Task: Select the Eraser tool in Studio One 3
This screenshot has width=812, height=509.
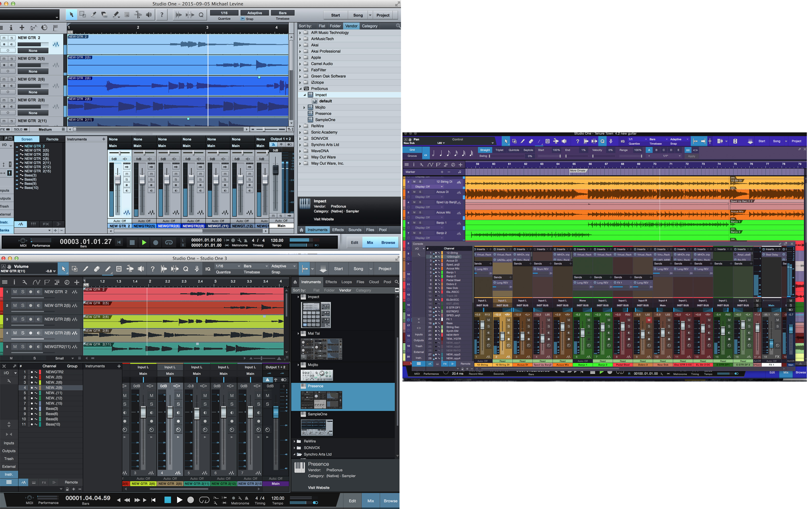Action: (x=97, y=269)
